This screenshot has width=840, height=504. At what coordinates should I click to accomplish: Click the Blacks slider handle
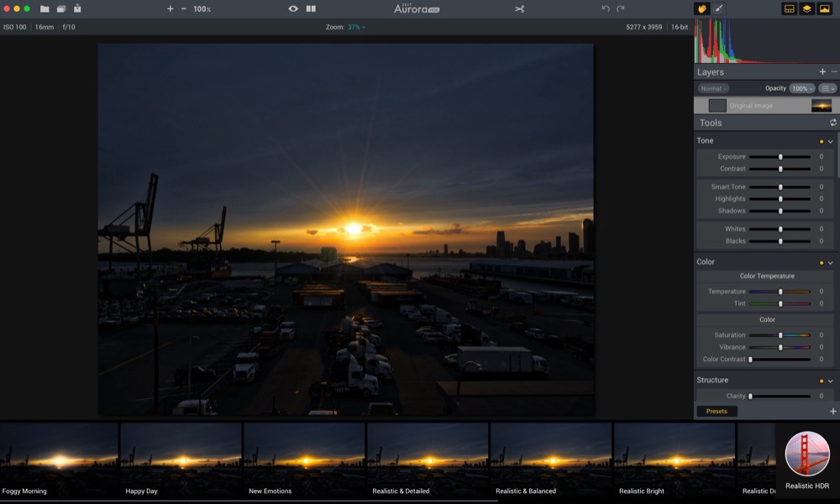click(x=780, y=241)
